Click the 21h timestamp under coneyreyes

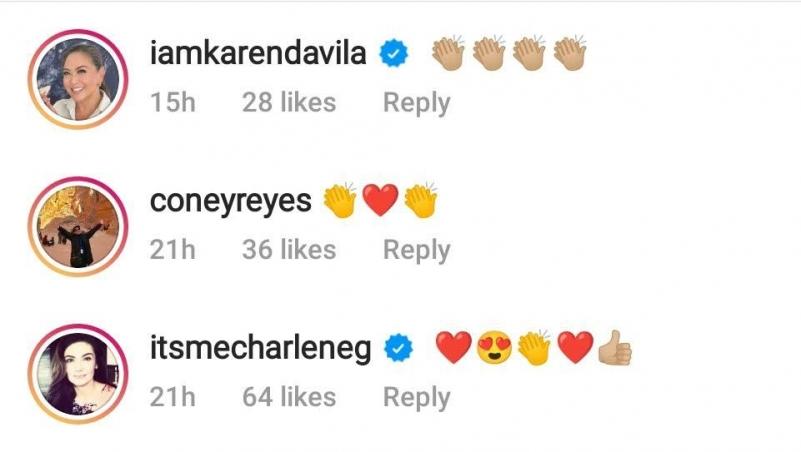(173, 250)
